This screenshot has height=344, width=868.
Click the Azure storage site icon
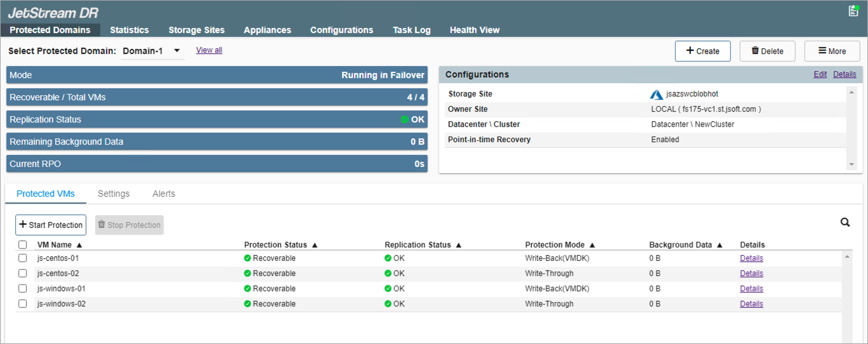[657, 95]
